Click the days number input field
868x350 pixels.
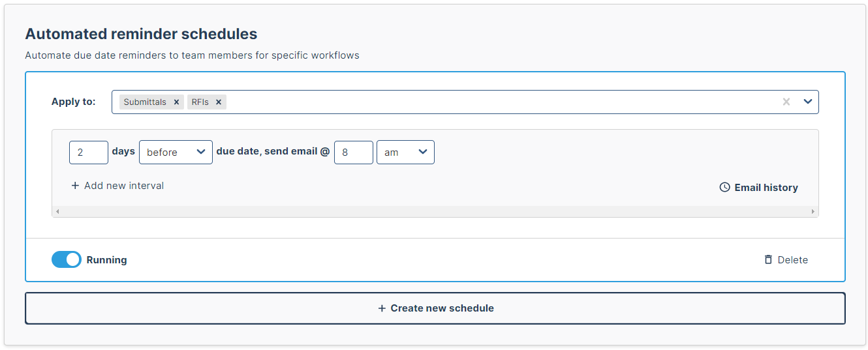point(89,152)
